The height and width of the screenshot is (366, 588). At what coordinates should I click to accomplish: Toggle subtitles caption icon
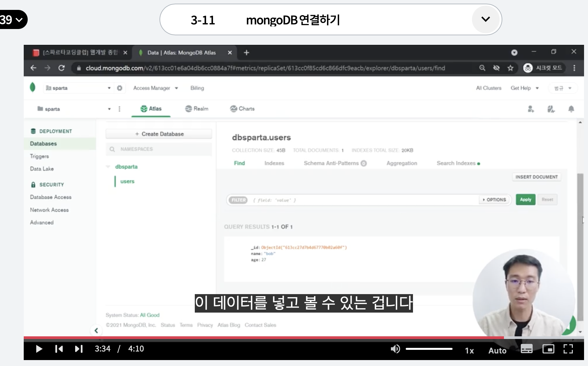tap(526, 349)
